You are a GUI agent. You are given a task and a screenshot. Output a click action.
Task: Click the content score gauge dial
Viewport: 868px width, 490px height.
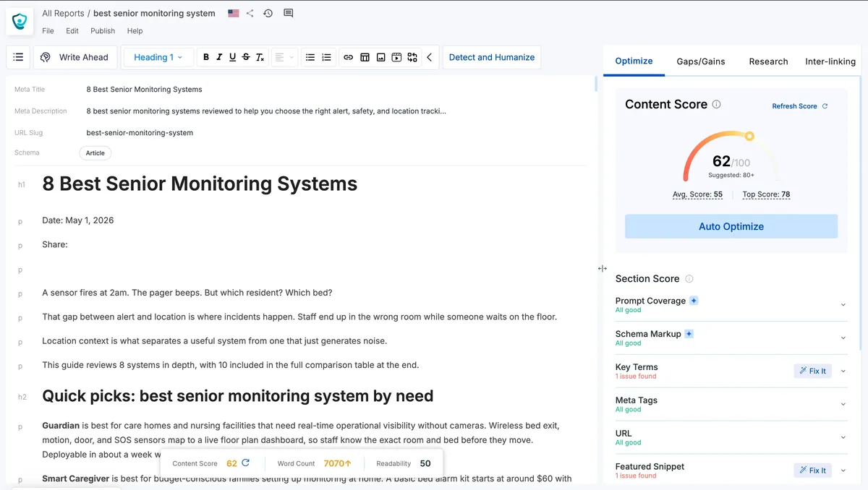click(731, 156)
